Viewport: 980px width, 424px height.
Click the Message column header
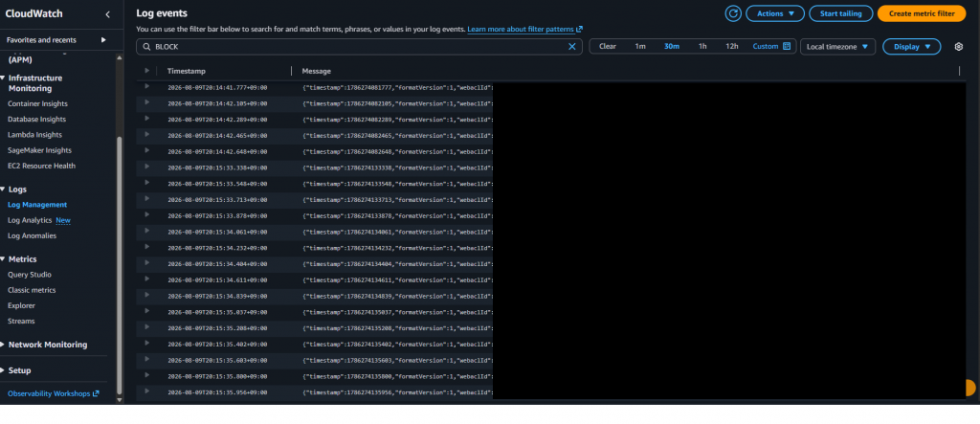pyautogui.click(x=316, y=71)
